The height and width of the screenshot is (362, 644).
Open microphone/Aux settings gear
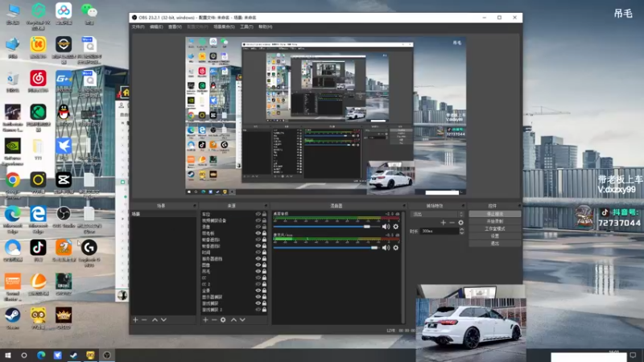(x=395, y=248)
